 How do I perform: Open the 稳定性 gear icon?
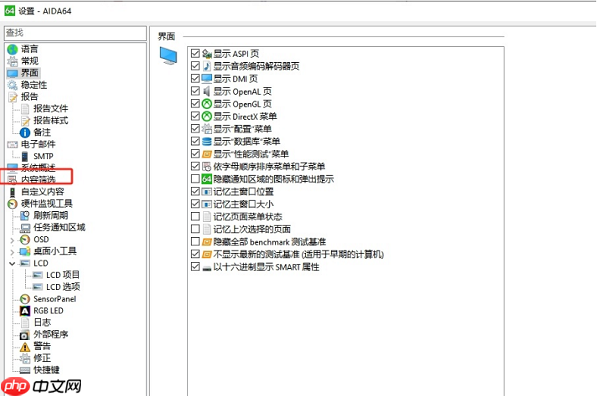[x=13, y=85]
